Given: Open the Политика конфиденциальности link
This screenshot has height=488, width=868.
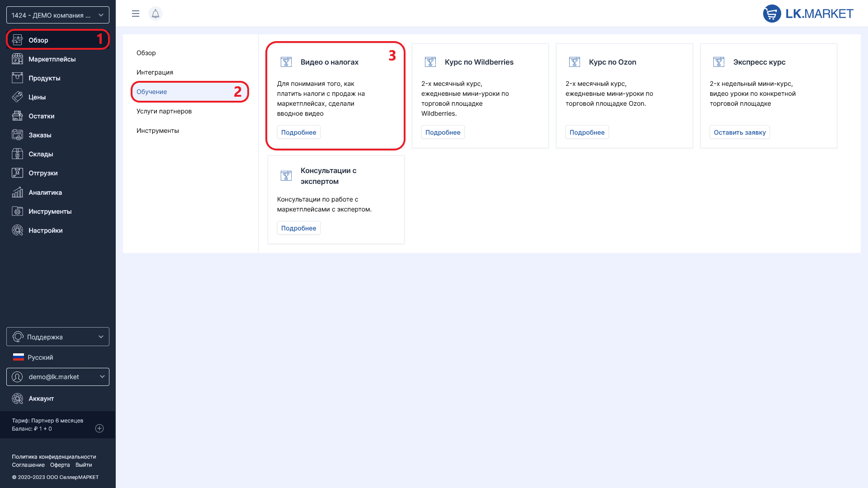Looking at the screenshot, I should pos(54,457).
